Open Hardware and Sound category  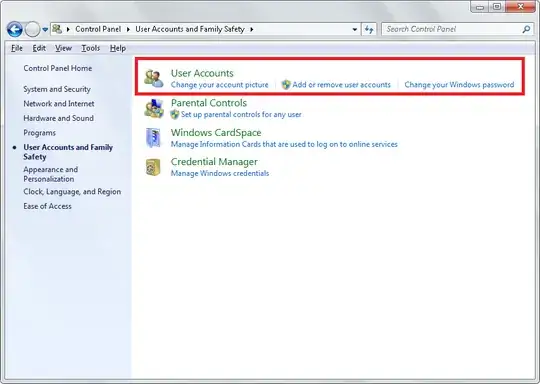(59, 118)
